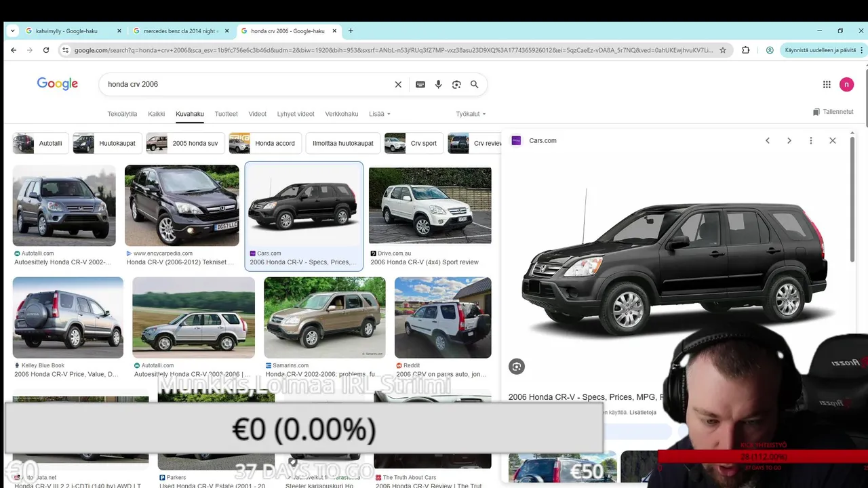Image resolution: width=868 pixels, height=488 pixels.
Task: Select the Kaikki search tab
Action: (x=157, y=114)
